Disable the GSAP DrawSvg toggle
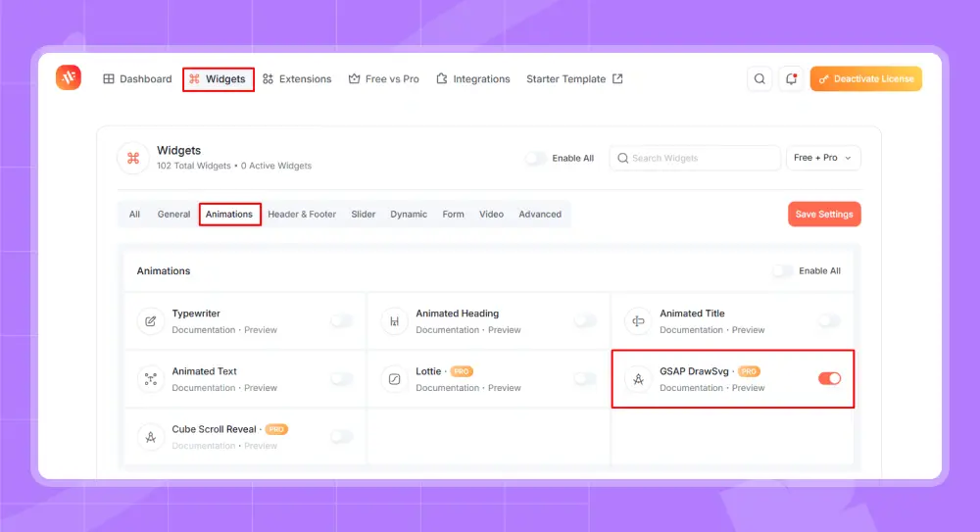The height and width of the screenshot is (532, 980). (829, 378)
